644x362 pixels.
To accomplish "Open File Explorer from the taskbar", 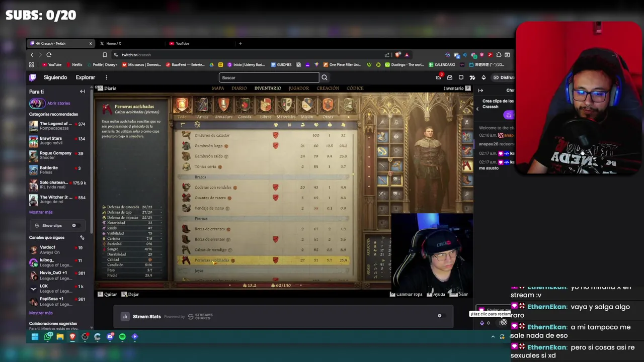I will click(60, 337).
